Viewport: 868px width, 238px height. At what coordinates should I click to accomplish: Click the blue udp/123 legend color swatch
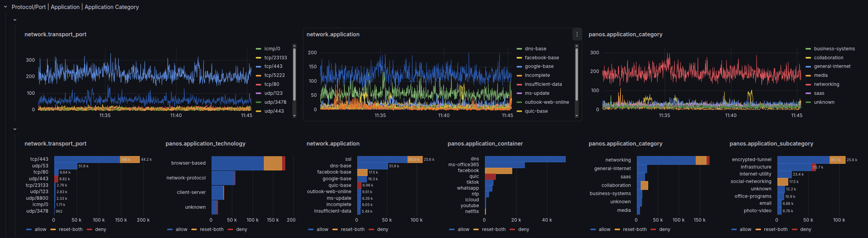tap(258, 93)
